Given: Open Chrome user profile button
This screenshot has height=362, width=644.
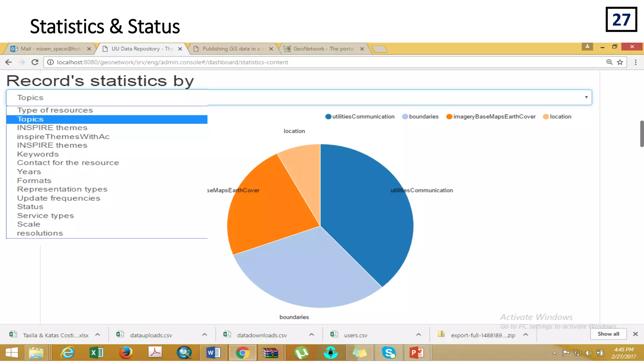Looking at the screenshot, I should click(x=587, y=47).
